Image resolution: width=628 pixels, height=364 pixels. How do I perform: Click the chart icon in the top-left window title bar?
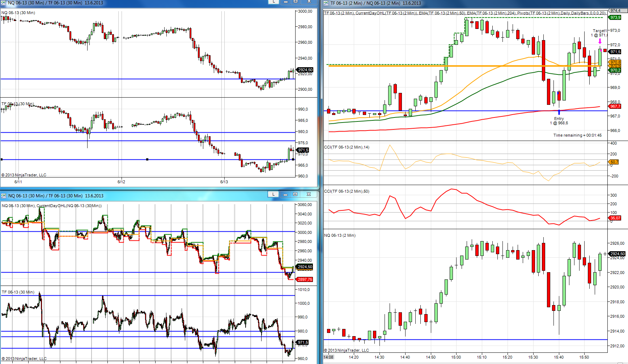pyautogui.click(x=4, y=3)
